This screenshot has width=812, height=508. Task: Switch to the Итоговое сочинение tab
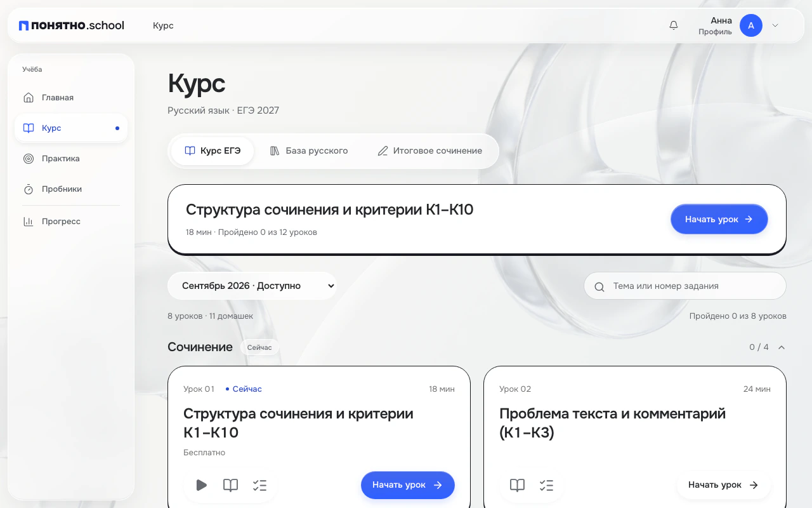pyautogui.click(x=430, y=151)
